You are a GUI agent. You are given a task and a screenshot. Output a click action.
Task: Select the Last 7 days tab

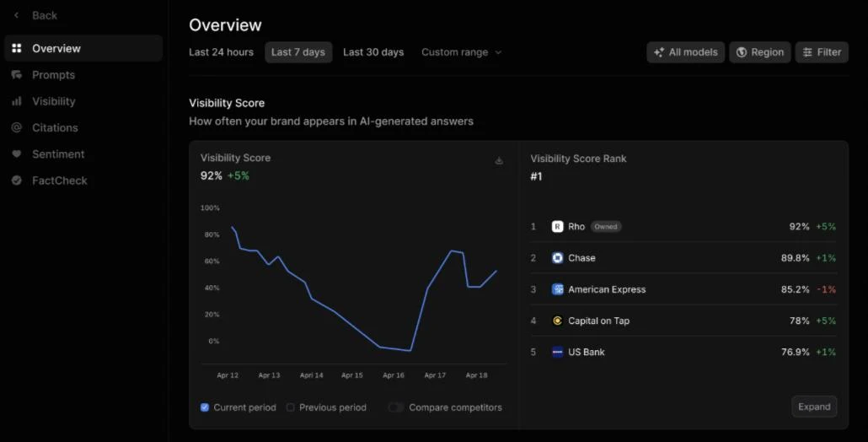298,52
